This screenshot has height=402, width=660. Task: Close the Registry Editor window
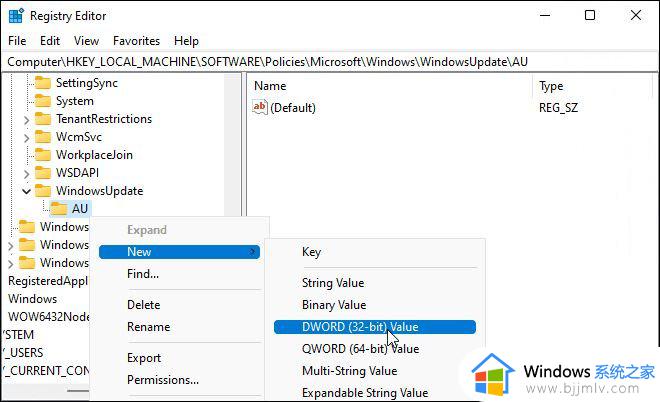click(636, 16)
